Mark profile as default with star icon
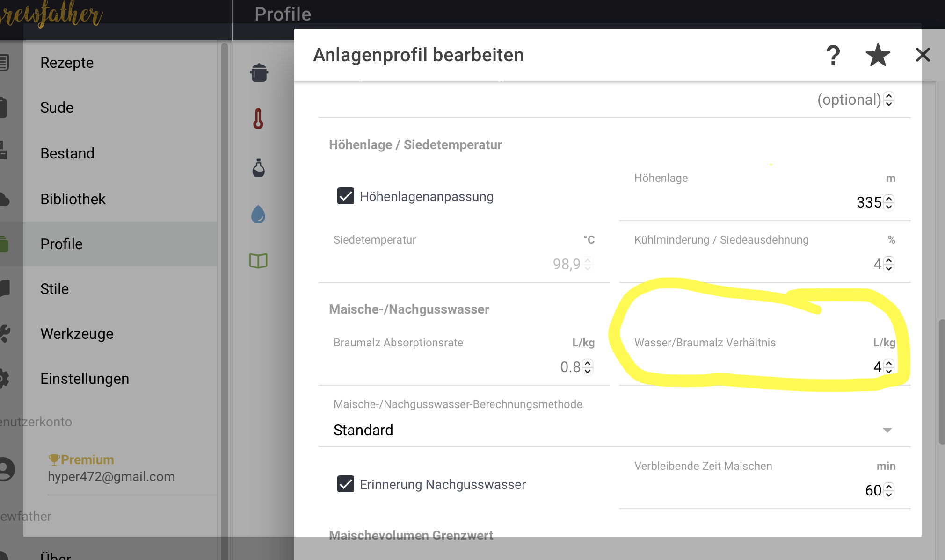Viewport: 945px width, 560px height. point(878,55)
